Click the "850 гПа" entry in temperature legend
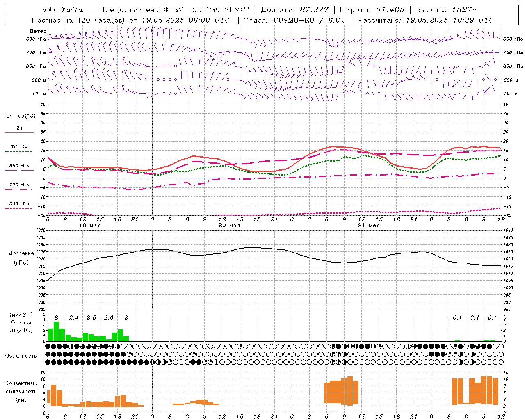The image size is (525, 420). point(19,166)
